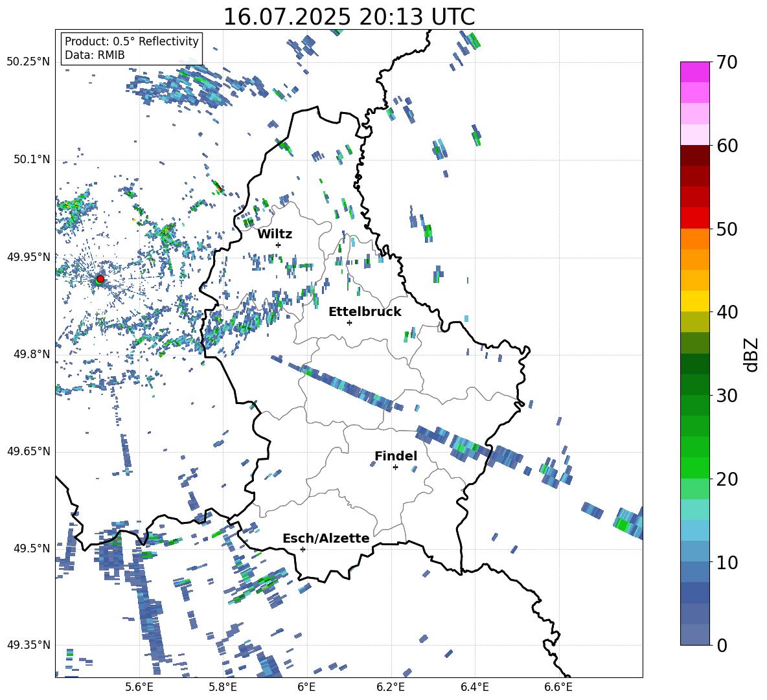
Task: Click the dBZ colorbar axis label
Action: (752, 354)
